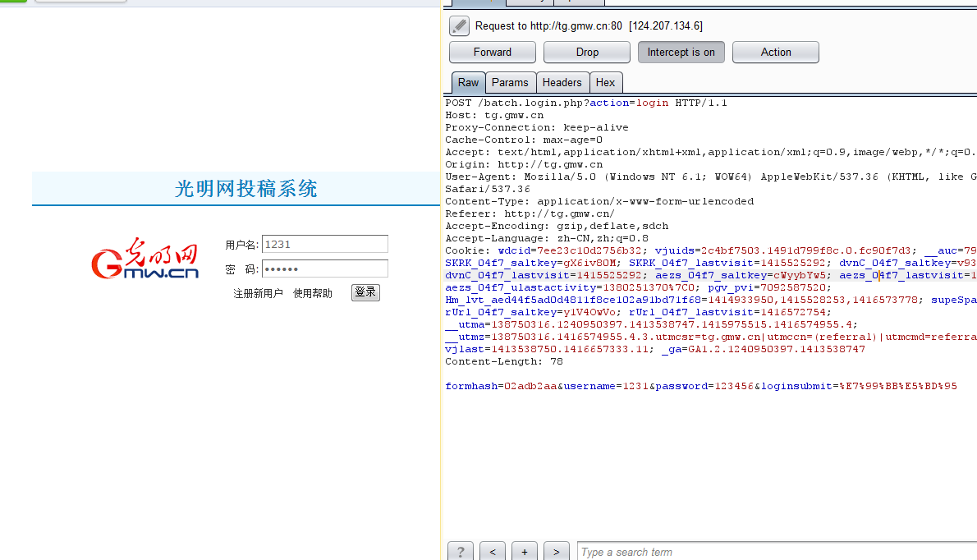This screenshot has width=977, height=560.
Task: Click the Proxy-Connection: keep-alive line
Action: [536, 128]
